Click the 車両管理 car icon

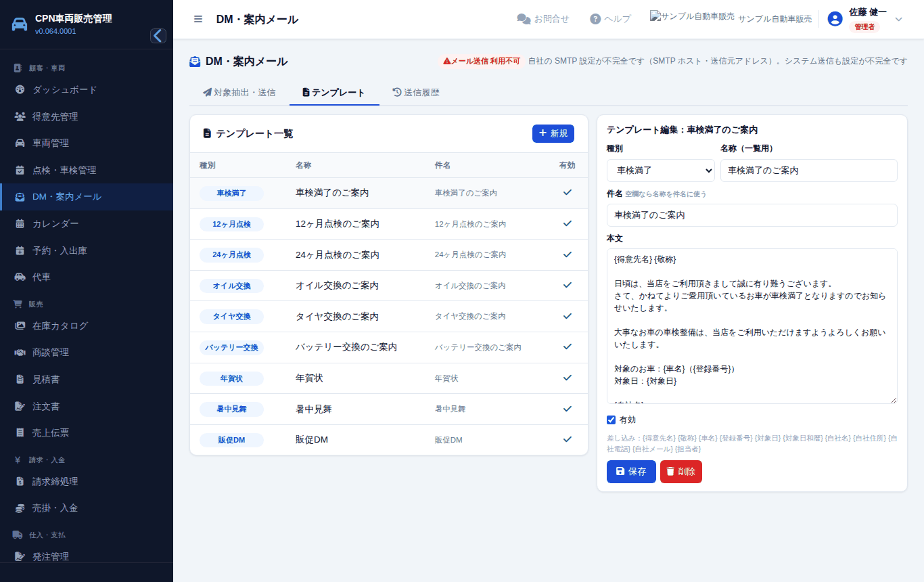click(20, 143)
